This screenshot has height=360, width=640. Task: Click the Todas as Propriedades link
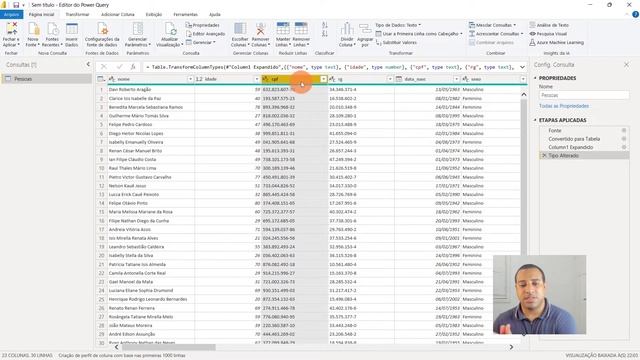[564, 106]
